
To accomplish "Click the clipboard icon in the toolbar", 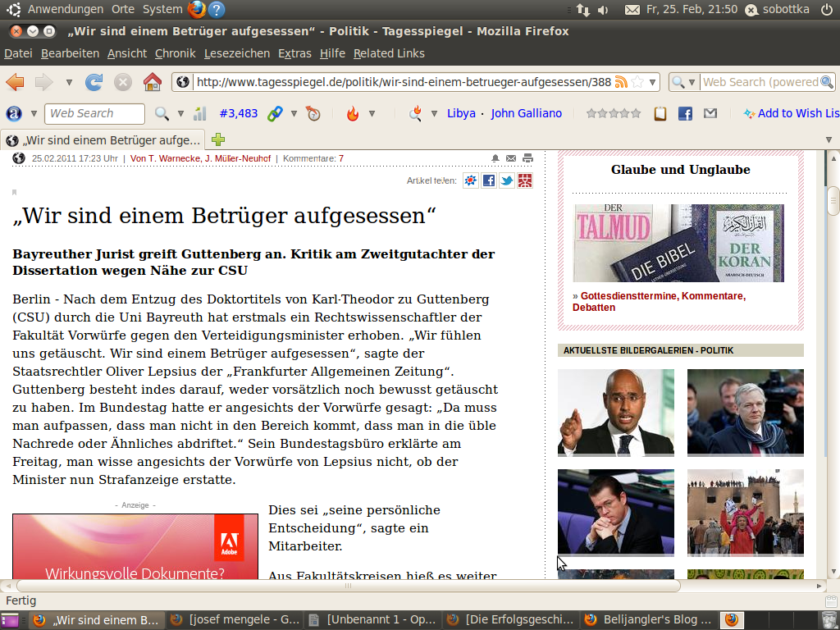I will tap(660, 113).
